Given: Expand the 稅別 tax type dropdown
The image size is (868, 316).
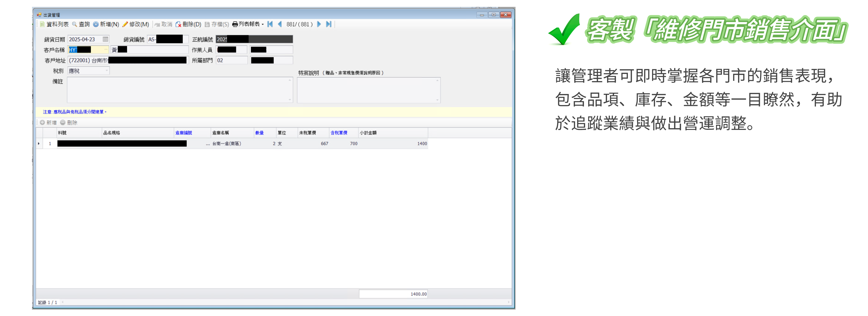Looking at the screenshot, I should pos(107,71).
